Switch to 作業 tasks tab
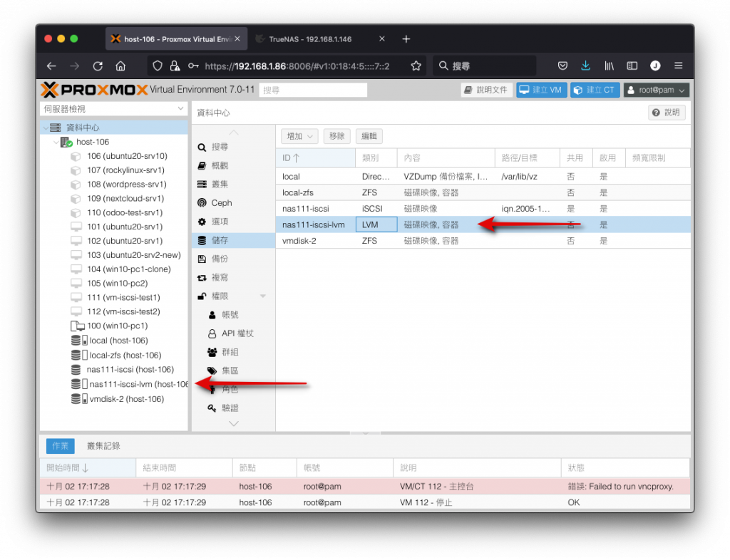The image size is (730, 560). point(61,446)
